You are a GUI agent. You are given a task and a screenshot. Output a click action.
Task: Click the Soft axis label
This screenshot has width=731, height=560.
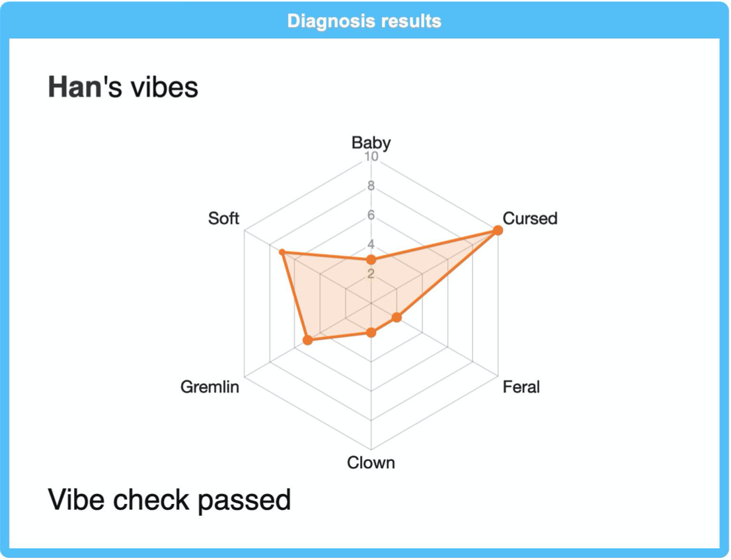(224, 218)
